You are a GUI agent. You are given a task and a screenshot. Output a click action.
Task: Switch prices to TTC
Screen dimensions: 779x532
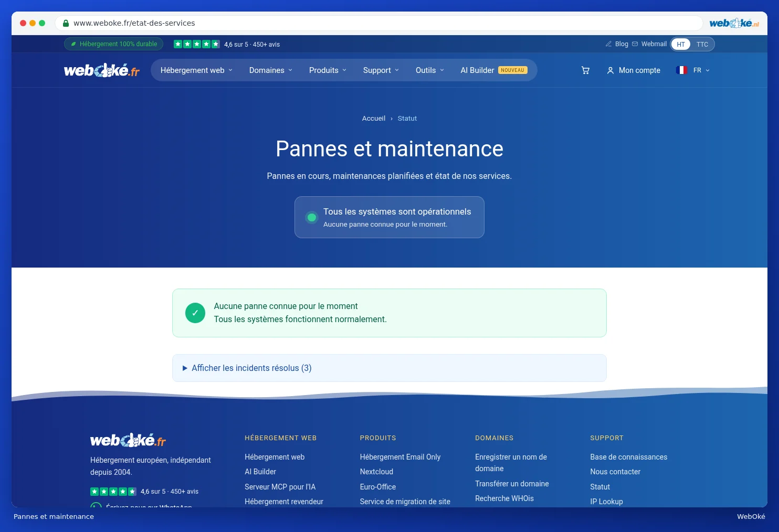[x=702, y=45]
